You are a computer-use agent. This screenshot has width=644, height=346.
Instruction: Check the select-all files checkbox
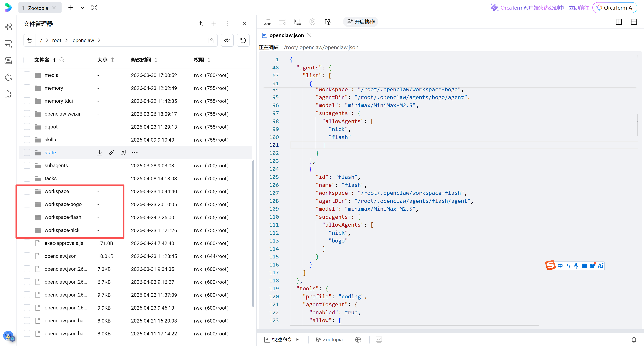27,60
